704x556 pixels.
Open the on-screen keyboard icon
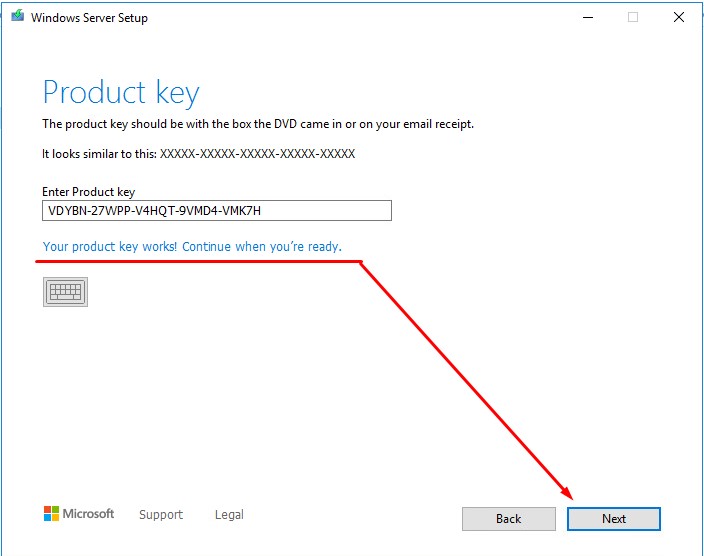click(x=65, y=291)
